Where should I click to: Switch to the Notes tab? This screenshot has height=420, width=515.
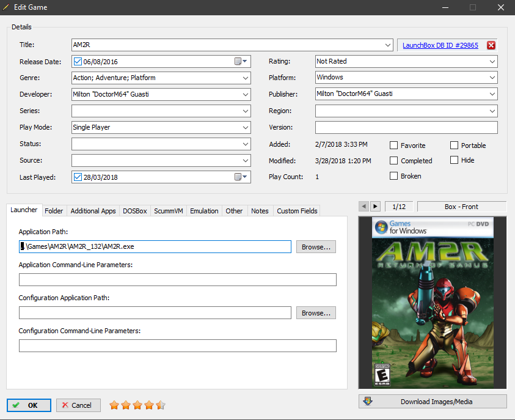(260, 211)
